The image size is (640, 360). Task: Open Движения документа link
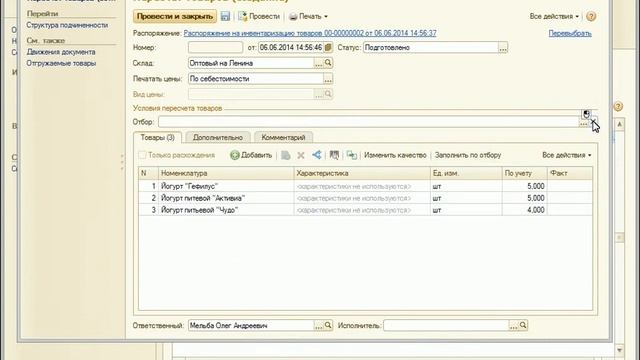(x=61, y=52)
